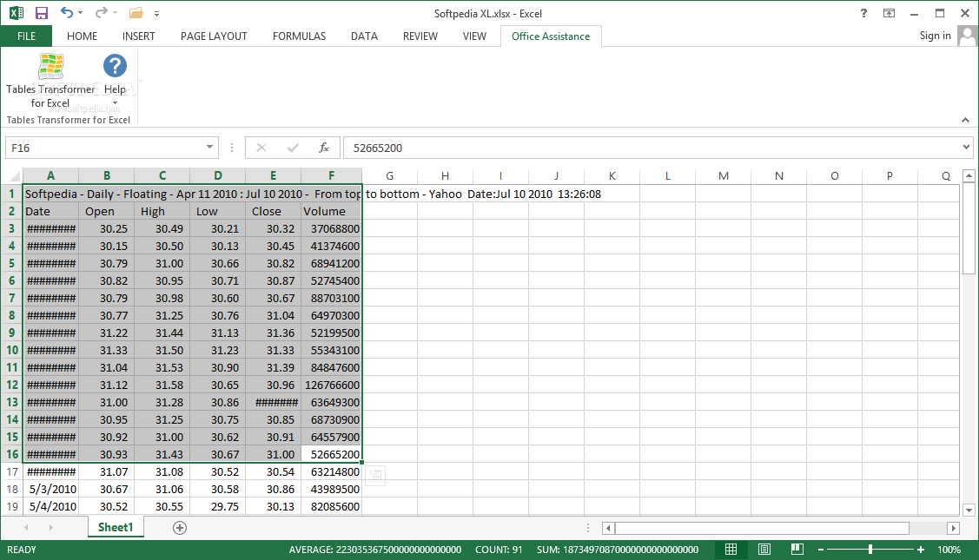Select the Office Assistance tab
This screenshot has width=979, height=560.
(551, 36)
